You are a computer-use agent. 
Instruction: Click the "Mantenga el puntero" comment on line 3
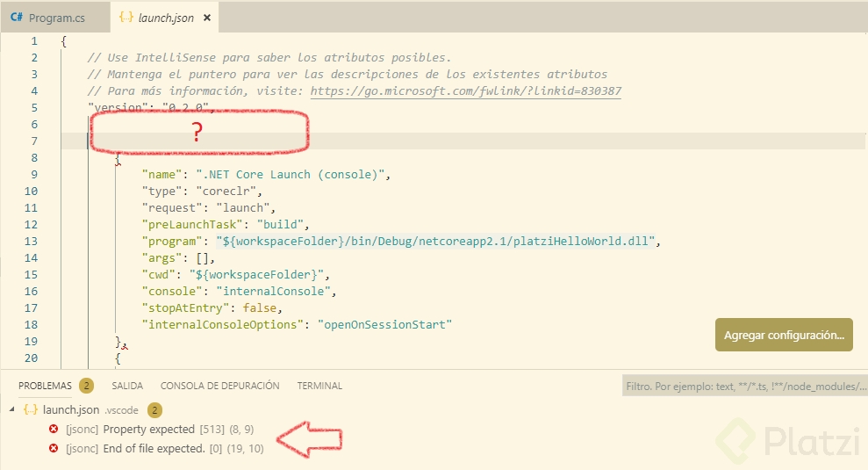click(347, 75)
